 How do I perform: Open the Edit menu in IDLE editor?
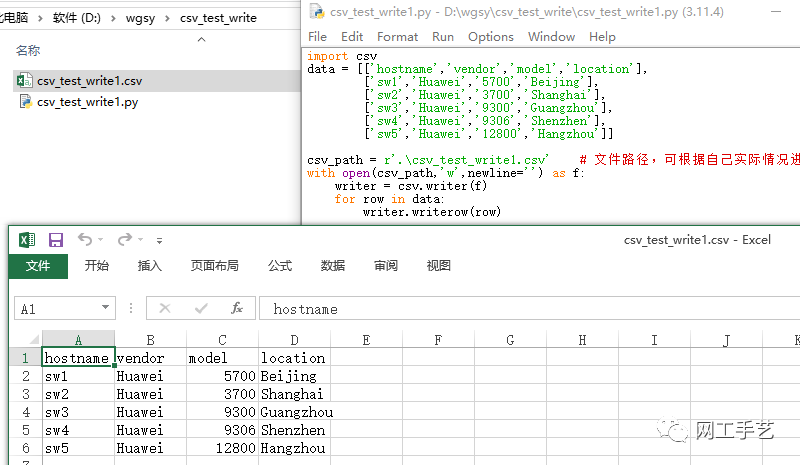[x=352, y=37]
